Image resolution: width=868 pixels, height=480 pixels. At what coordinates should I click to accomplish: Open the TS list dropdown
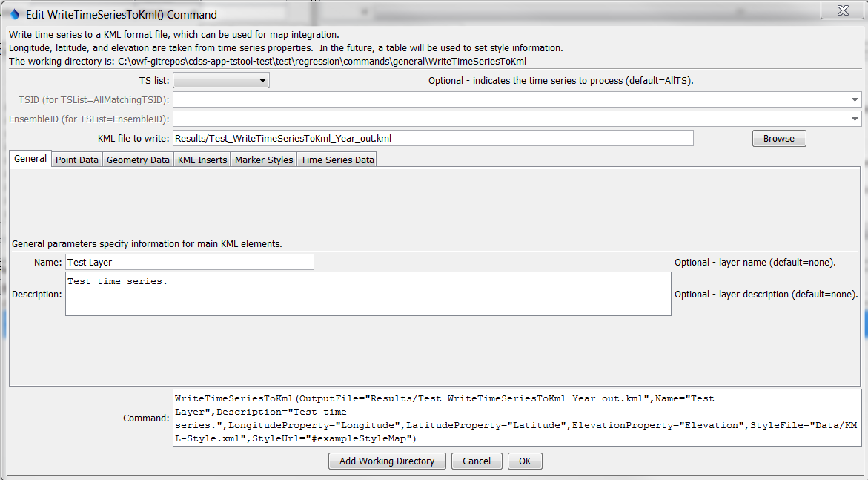point(221,80)
